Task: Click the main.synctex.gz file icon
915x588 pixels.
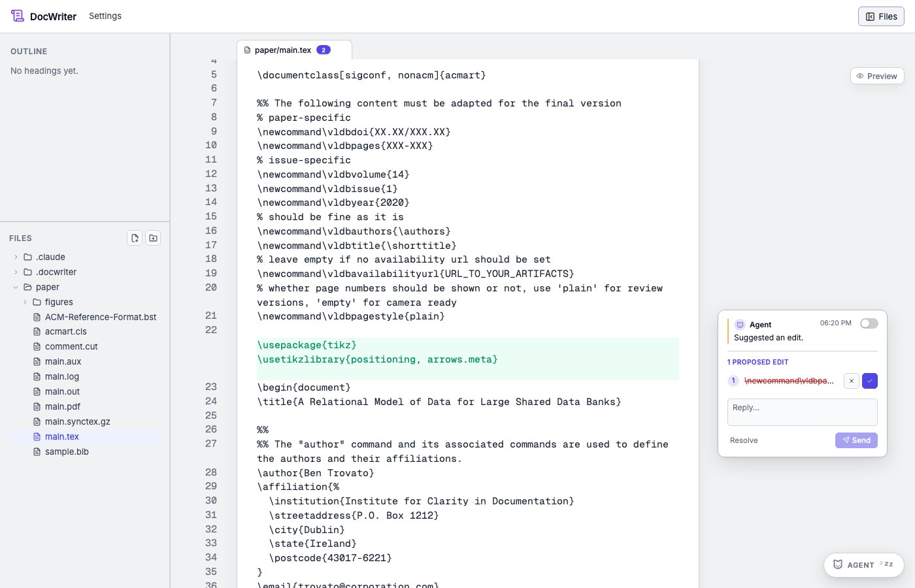Action: (37, 421)
